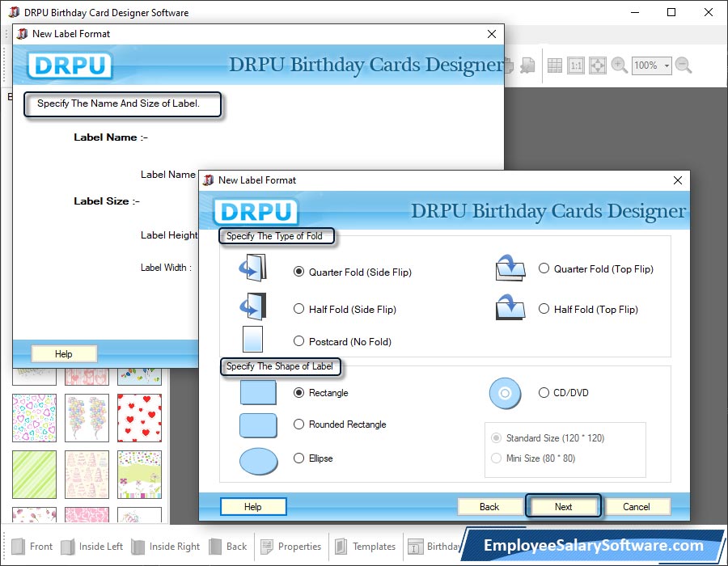Click the Quarter Fold side flip icon
This screenshot has height=566, width=728.
(x=253, y=268)
